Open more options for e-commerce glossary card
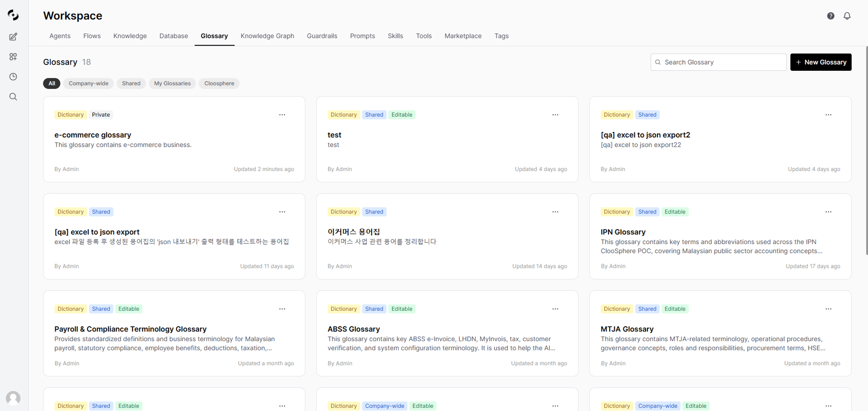This screenshot has height=411, width=868. click(282, 115)
